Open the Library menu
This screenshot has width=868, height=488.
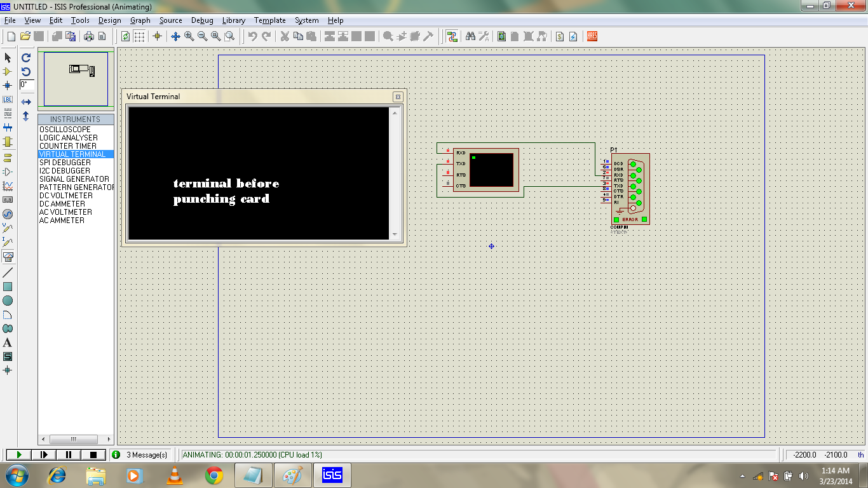[233, 20]
